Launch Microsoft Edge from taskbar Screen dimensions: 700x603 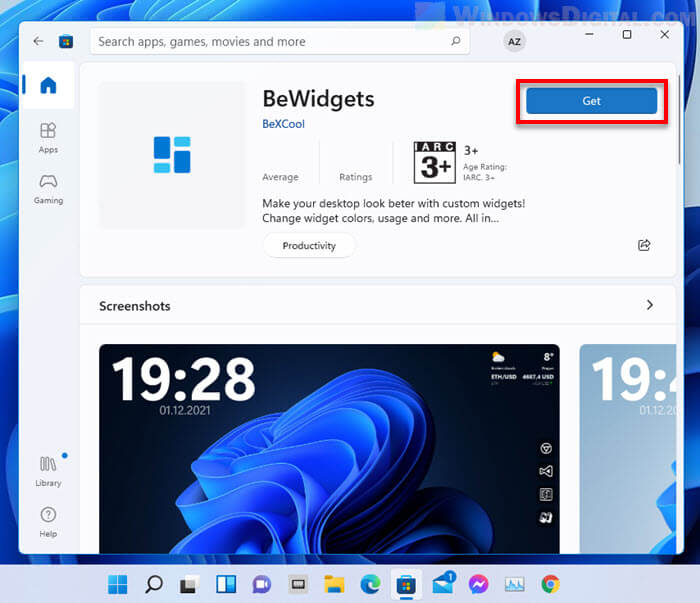tap(370, 584)
